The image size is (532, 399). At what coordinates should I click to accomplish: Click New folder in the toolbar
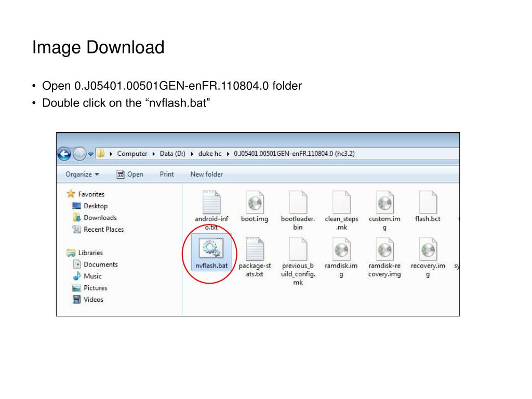pyautogui.click(x=207, y=174)
